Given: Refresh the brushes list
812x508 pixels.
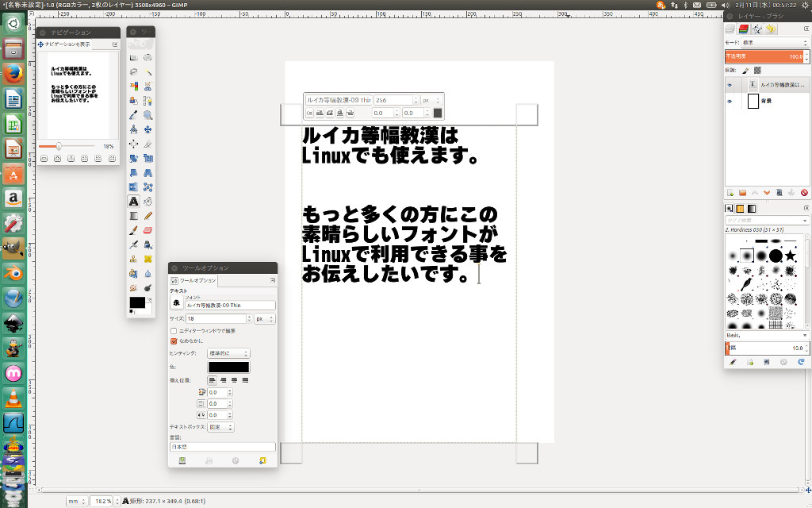Looking at the screenshot, I should tap(801, 362).
